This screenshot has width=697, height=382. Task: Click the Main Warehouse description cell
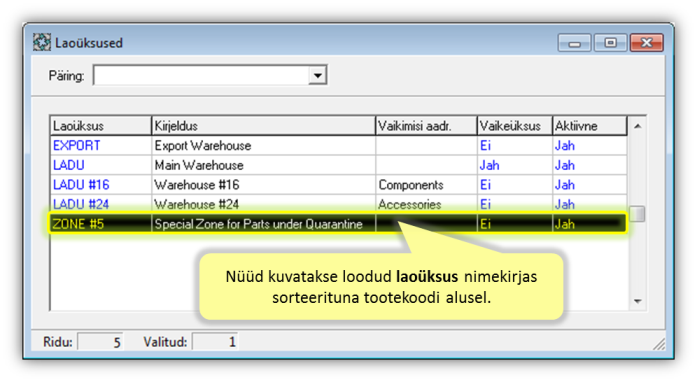[x=264, y=165]
